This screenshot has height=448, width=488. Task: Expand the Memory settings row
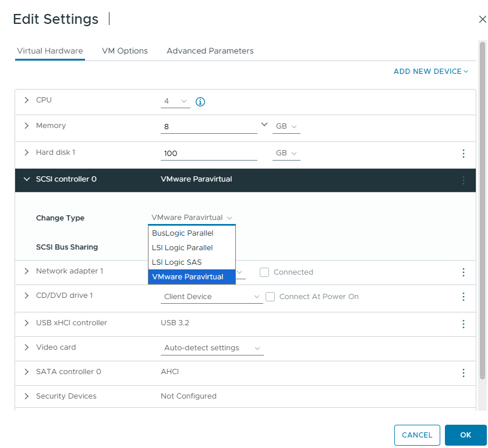click(26, 126)
